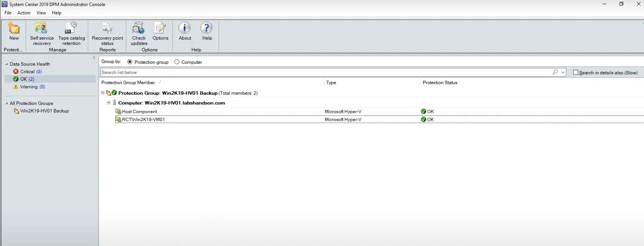Sort by Protection Status column header
The height and width of the screenshot is (246, 644).
click(440, 83)
